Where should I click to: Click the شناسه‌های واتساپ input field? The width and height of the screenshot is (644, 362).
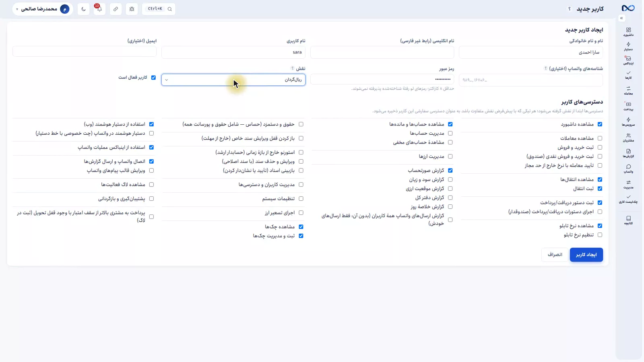(x=531, y=80)
